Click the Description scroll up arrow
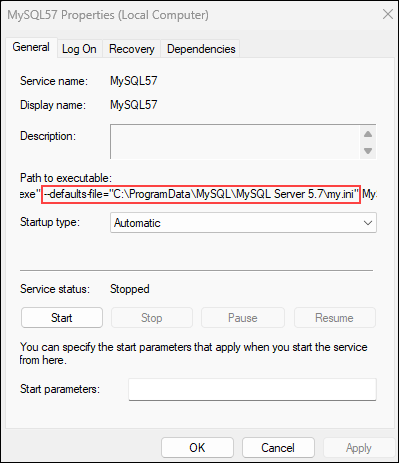 (368, 134)
